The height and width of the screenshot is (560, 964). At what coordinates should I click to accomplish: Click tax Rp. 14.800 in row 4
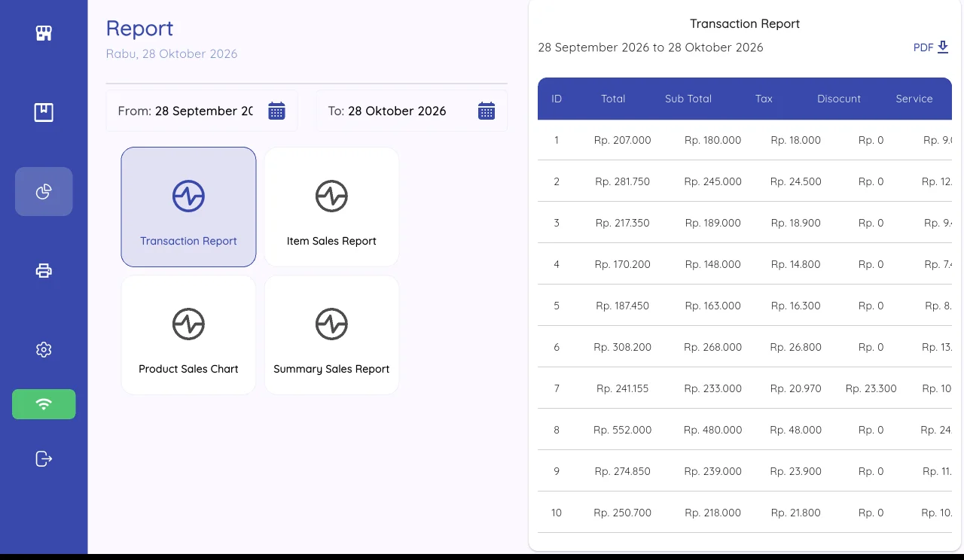click(796, 264)
